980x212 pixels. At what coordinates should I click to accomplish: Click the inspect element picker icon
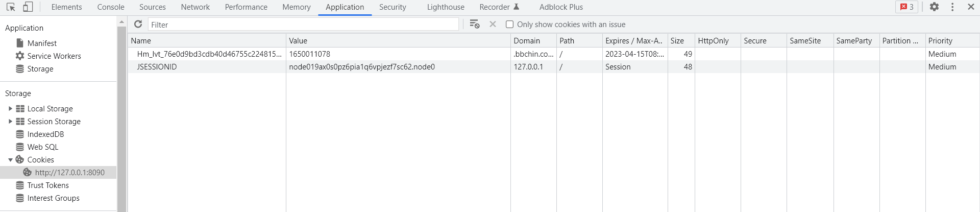point(11,7)
